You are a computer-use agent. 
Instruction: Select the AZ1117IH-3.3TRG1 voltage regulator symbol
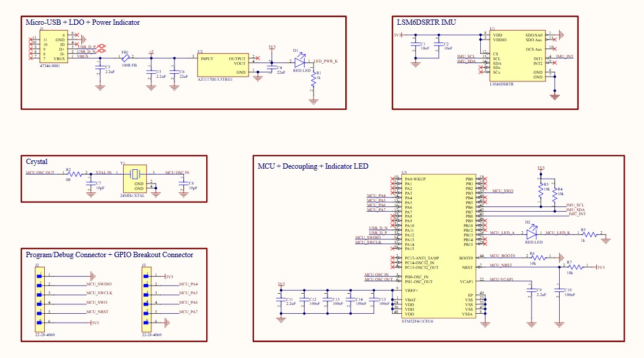click(x=223, y=65)
